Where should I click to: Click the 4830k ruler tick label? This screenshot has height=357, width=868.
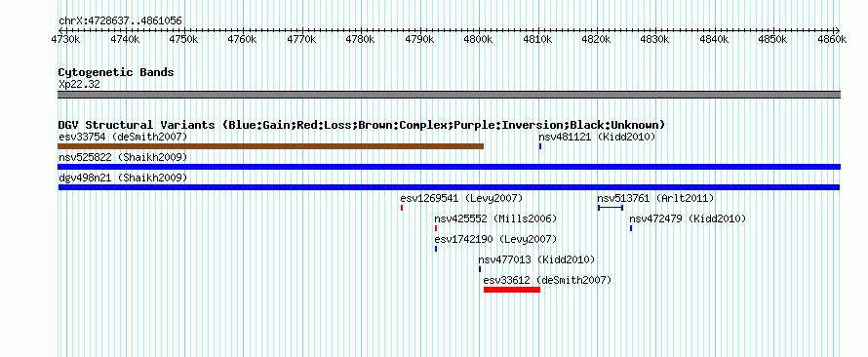tap(654, 39)
